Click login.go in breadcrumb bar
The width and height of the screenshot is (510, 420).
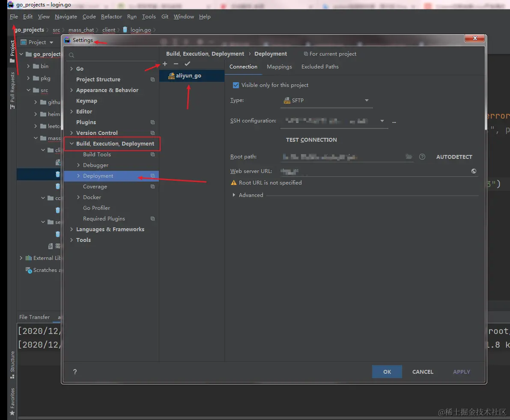[140, 30]
